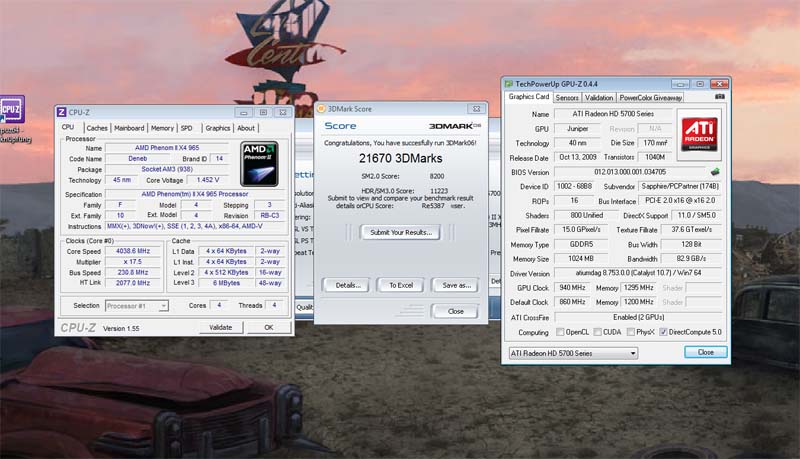Click the Submit Your Results button
This screenshot has width=800, height=459.
401,233
